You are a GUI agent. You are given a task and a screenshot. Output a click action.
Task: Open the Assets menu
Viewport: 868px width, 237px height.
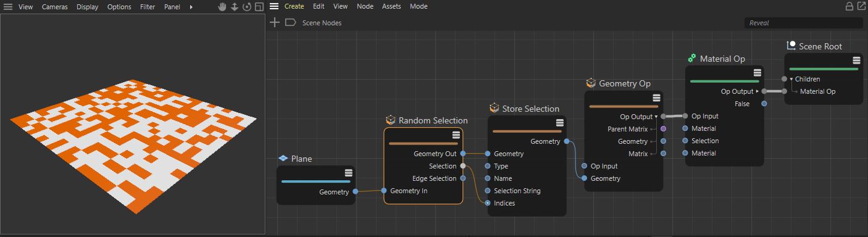(391, 6)
